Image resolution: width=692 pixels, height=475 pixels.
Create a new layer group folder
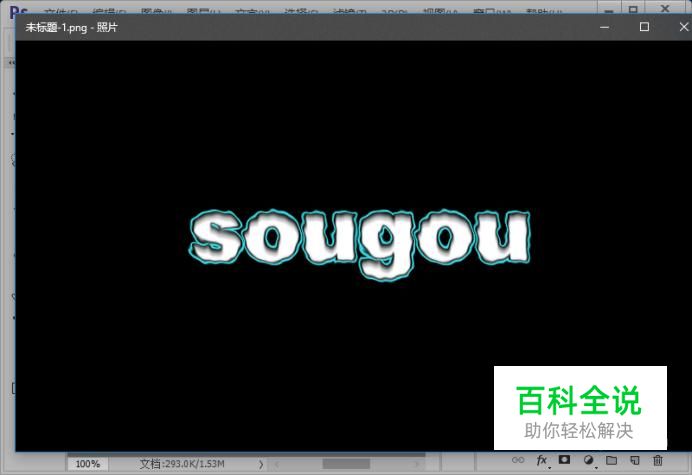(x=611, y=460)
